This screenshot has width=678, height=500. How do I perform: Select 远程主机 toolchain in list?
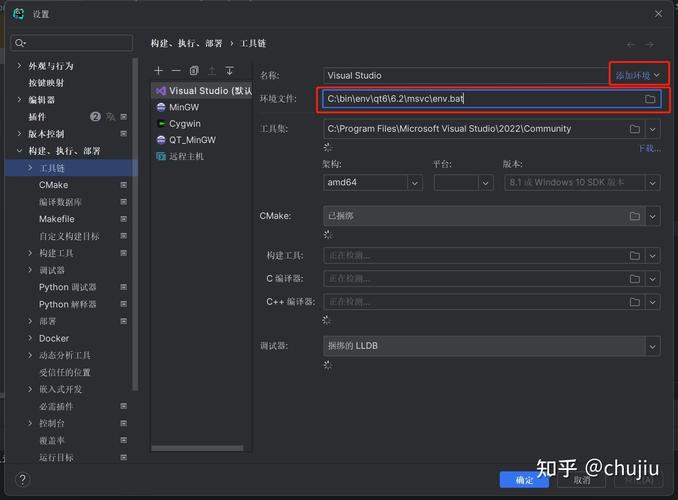pos(201,156)
